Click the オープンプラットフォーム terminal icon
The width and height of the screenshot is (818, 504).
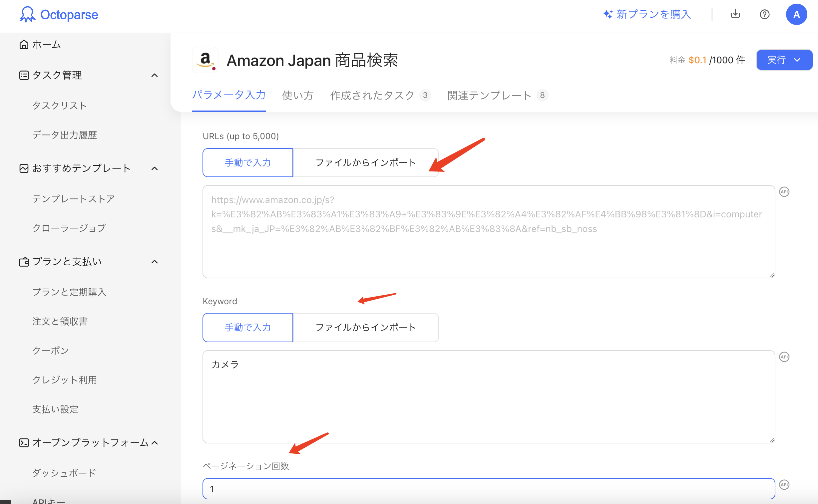(x=24, y=443)
